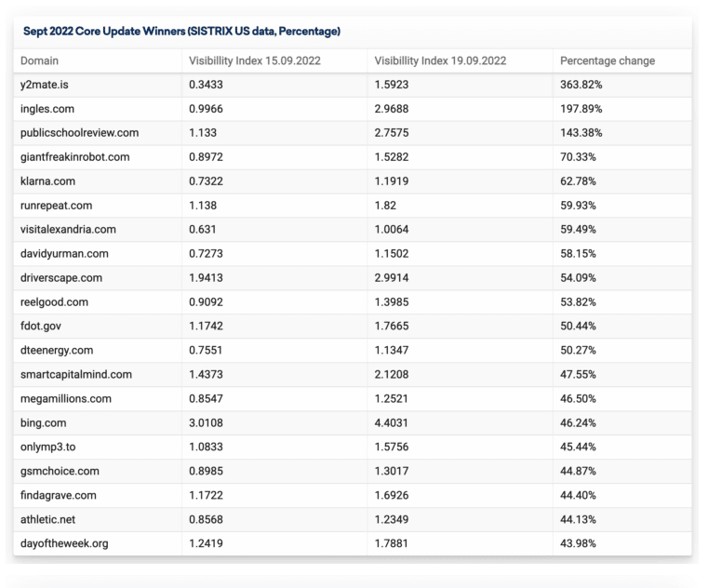Click the 1.82 visibility value
708x588 pixels.
coord(385,206)
